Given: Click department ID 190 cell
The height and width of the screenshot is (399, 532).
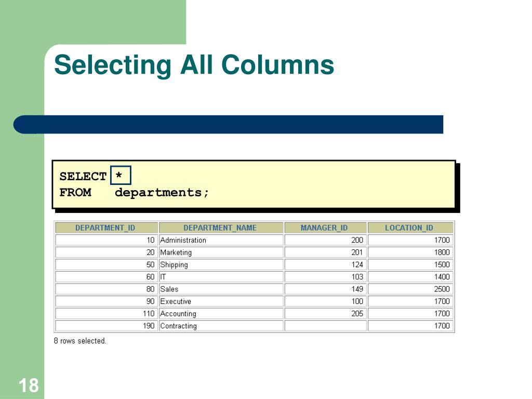Looking at the screenshot, I should [106, 325].
